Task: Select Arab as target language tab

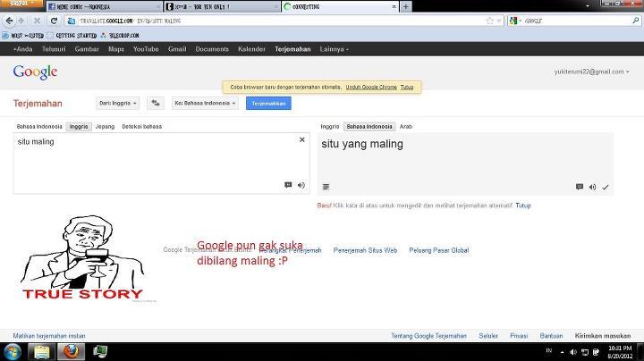Action: pos(406,126)
